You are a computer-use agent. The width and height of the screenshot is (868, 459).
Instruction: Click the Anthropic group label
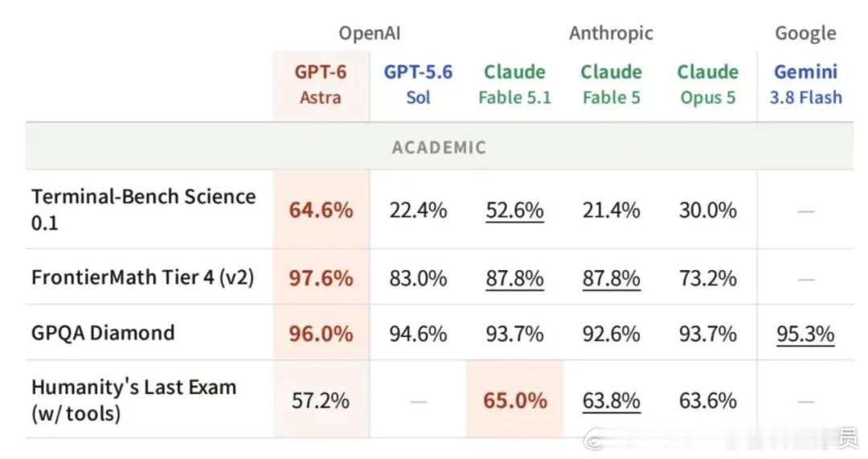click(611, 33)
